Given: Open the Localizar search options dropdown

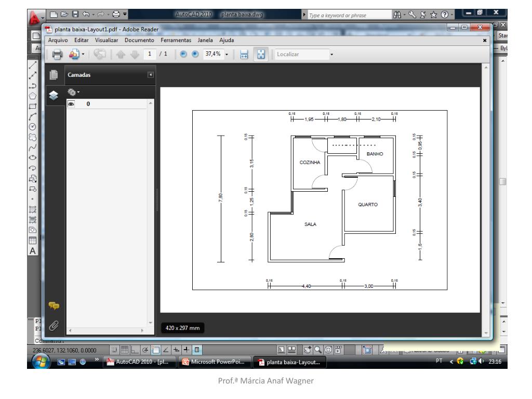Looking at the screenshot, I should pyautogui.click(x=332, y=54).
